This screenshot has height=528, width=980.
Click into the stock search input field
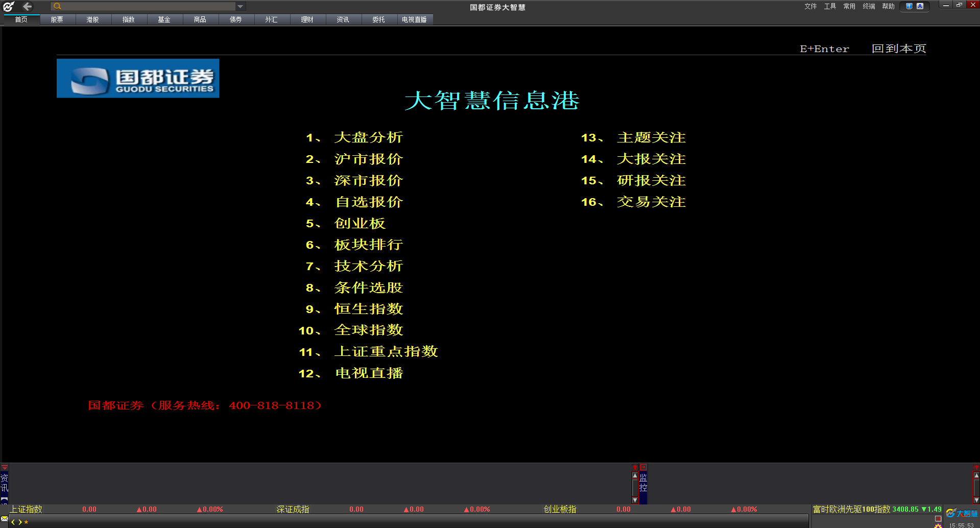click(149, 6)
